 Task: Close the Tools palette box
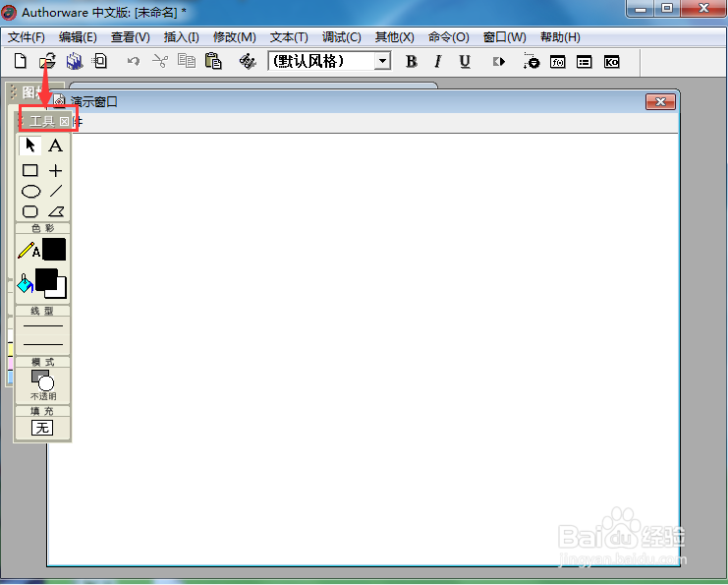[65, 122]
